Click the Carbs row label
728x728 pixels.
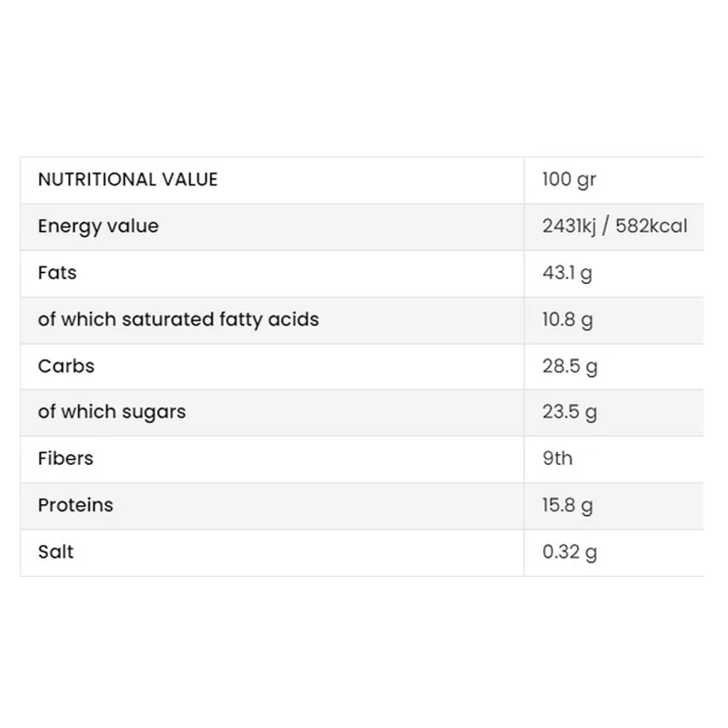tap(66, 366)
